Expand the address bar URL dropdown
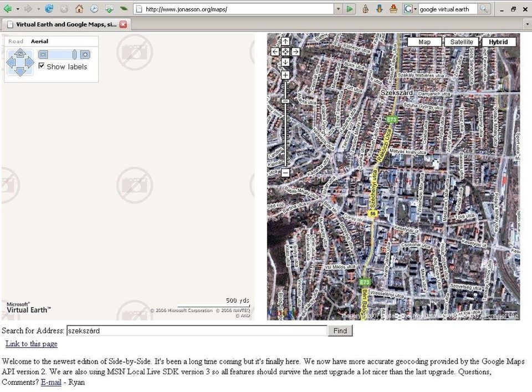 (338, 9)
